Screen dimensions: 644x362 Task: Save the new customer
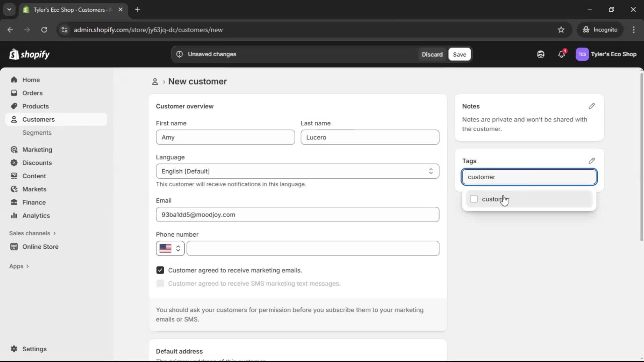click(459, 54)
